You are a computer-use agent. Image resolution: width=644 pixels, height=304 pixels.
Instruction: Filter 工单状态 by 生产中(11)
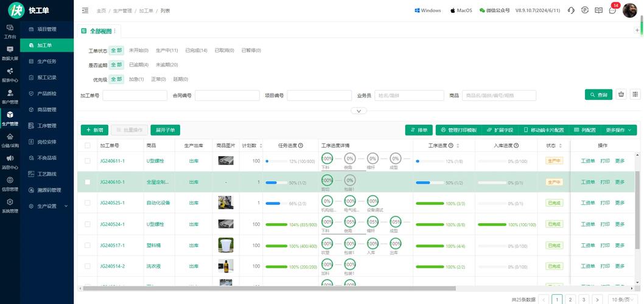[166, 50]
